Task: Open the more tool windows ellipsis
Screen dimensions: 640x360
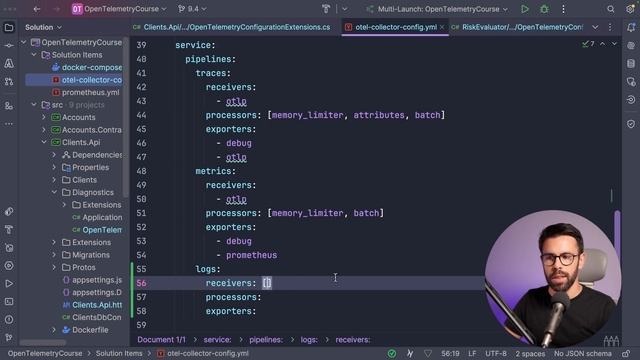Action: [x=9, y=124]
